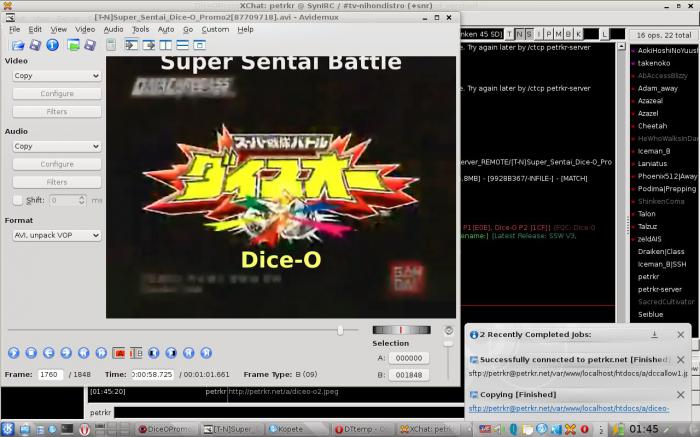Click the Audio Configure button
This screenshot has width=700, height=437.
tap(57, 164)
